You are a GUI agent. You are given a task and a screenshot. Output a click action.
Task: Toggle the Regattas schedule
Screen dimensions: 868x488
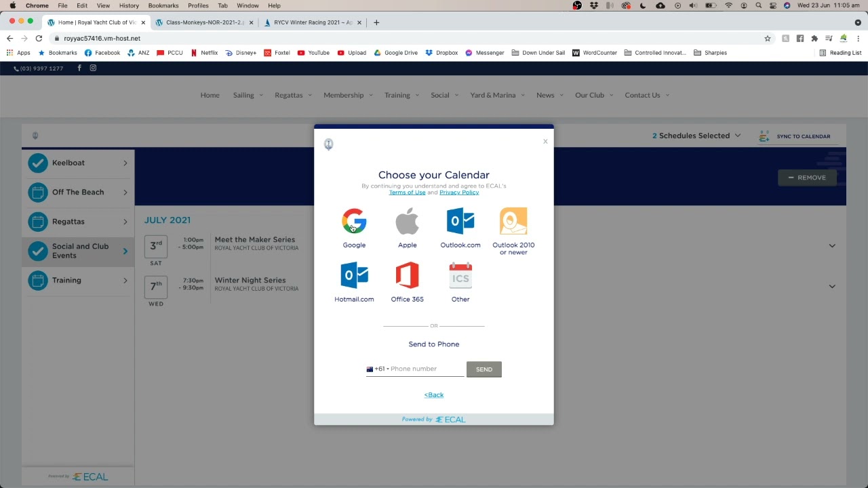coord(38,222)
